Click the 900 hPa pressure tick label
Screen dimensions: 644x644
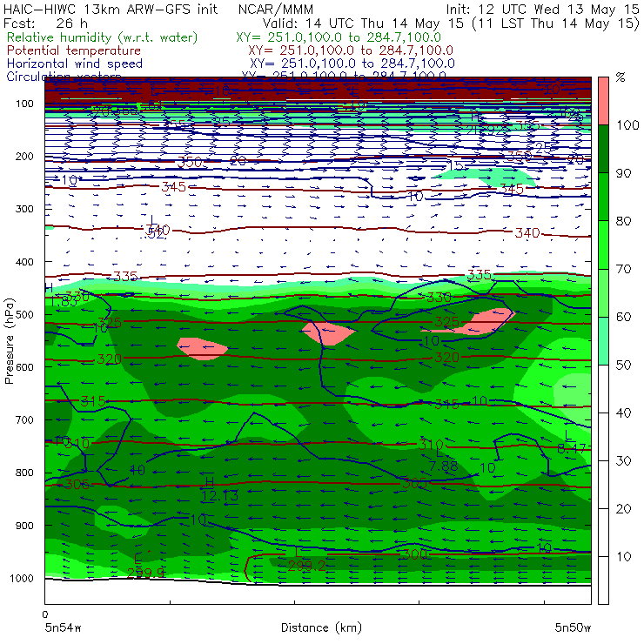point(24,526)
